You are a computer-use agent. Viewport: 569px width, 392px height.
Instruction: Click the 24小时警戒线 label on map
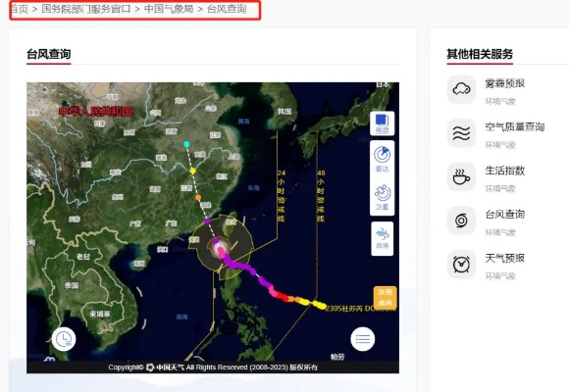(x=281, y=196)
